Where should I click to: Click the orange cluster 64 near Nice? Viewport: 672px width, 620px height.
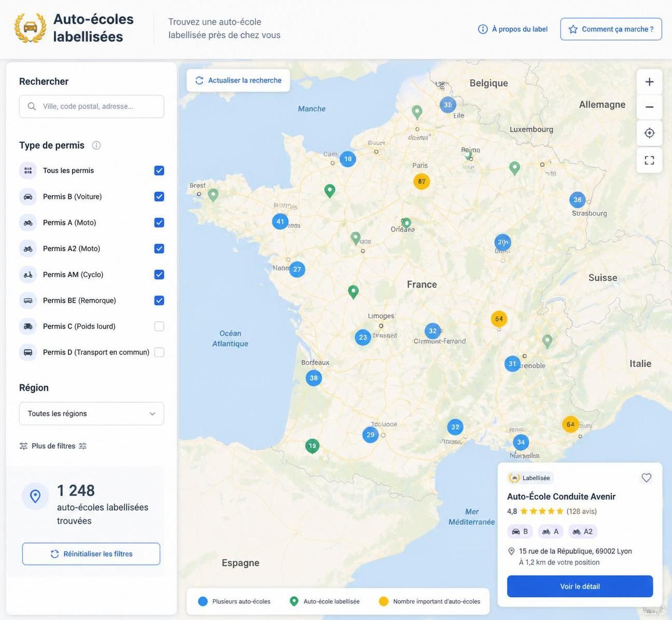571,424
